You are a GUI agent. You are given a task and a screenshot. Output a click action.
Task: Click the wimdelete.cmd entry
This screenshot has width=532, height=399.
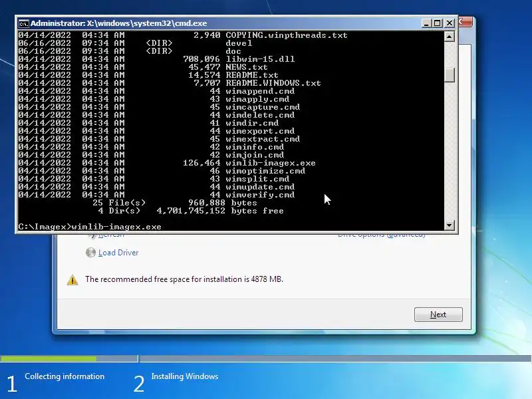pyautogui.click(x=260, y=115)
